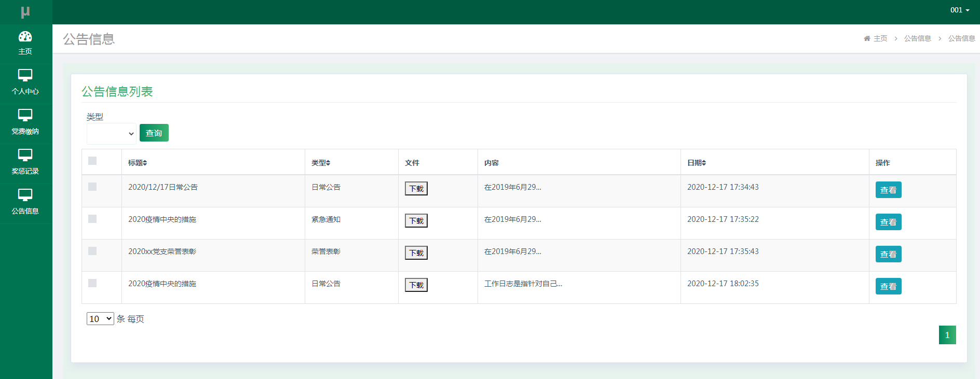Viewport: 980px width, 379px height.
Task: View details of 2020/12/17日常公告
Action: [x=889, y=190]
